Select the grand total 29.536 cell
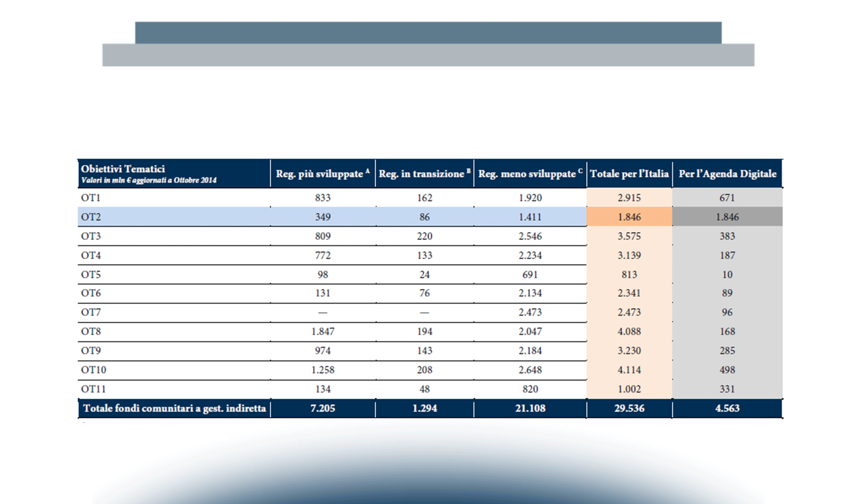The width and height of the screenshot is (857, 504). pos(629,408)
